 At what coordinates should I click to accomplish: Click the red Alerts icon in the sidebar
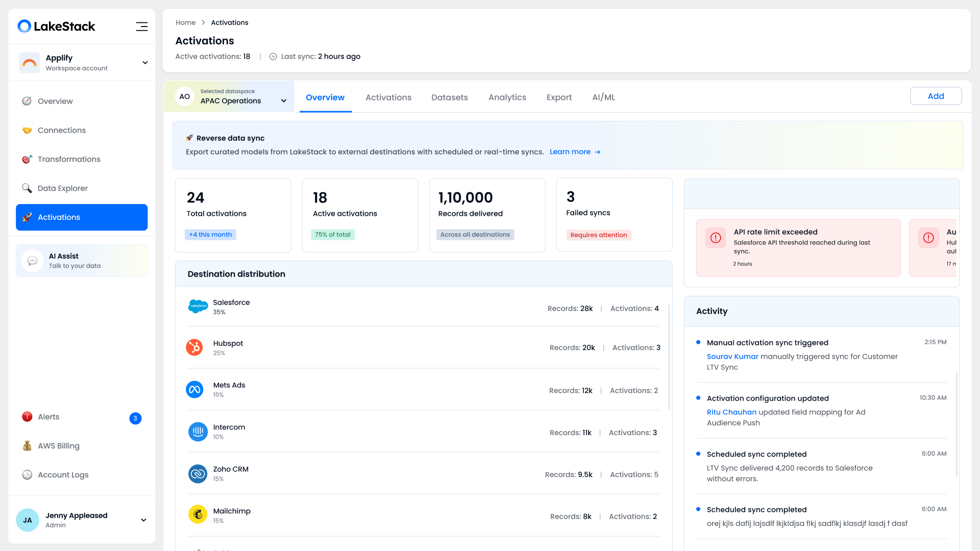coord(27,417)
